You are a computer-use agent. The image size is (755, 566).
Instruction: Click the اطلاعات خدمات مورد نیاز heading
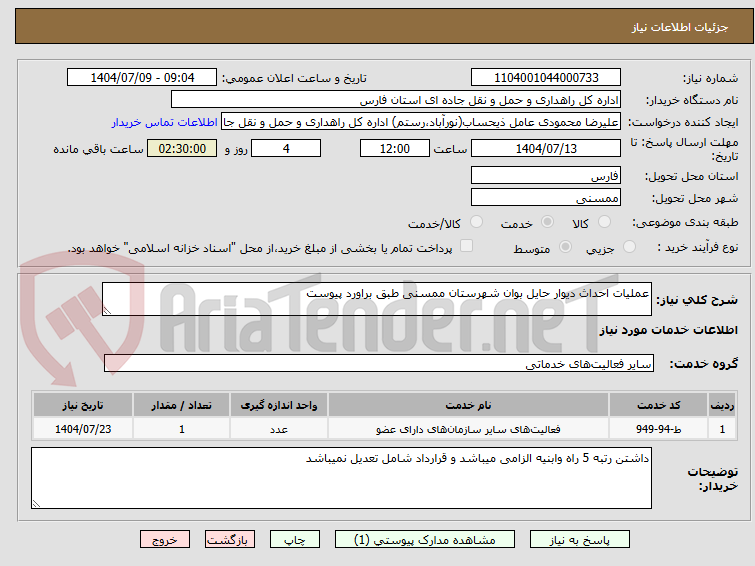point(668,330)
